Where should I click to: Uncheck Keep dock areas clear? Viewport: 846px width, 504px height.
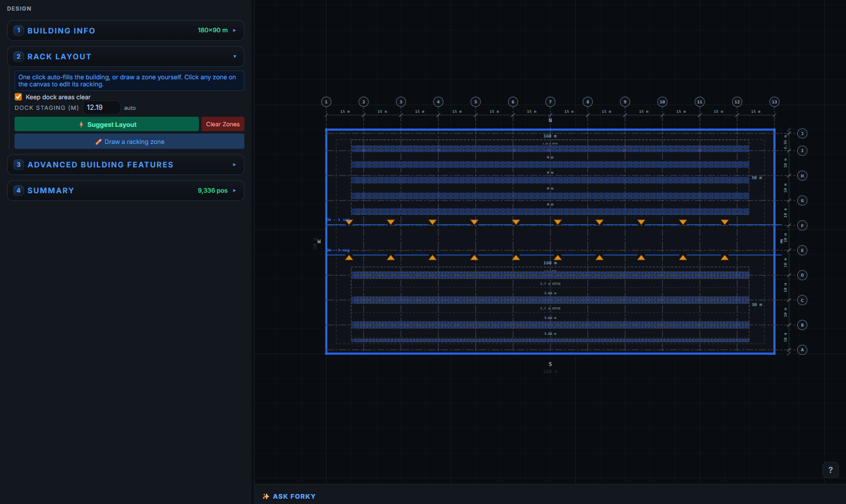pos(18,97)
